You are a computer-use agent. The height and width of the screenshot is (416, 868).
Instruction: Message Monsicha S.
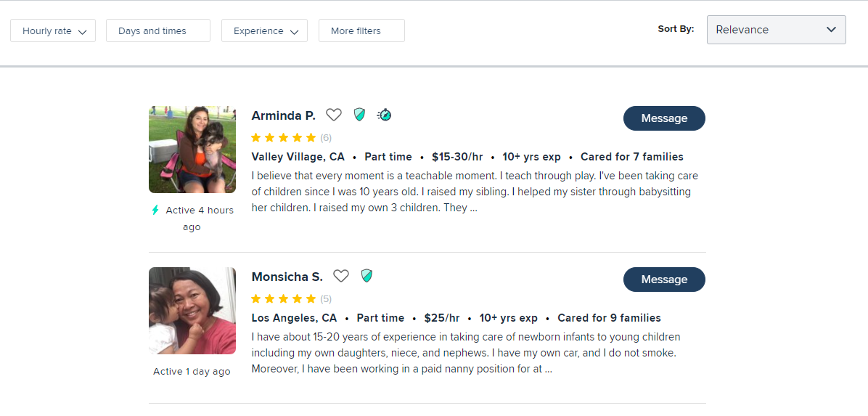[664, 280]
